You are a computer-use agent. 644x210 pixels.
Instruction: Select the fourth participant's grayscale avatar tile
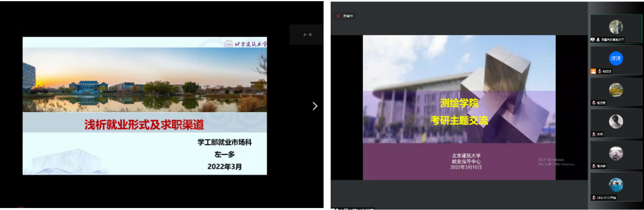click(616, 122)
